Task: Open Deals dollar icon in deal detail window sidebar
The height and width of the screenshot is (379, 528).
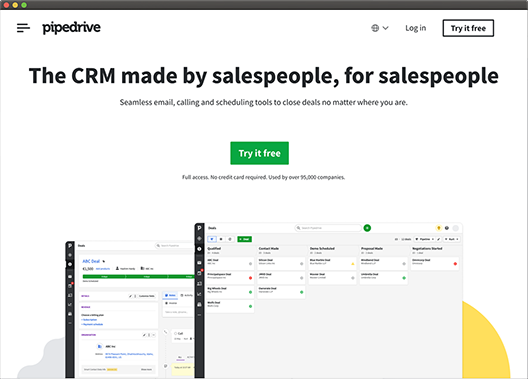Action: coord(70,264)
